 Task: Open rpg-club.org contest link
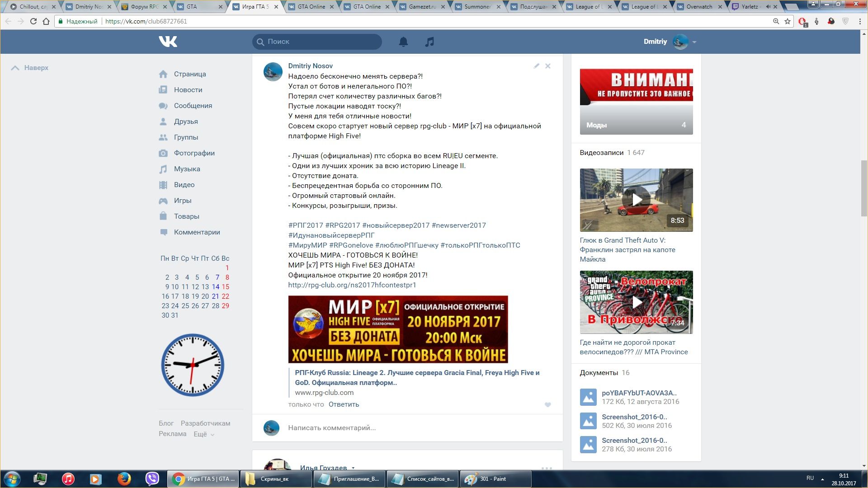[x=352, y=285]
